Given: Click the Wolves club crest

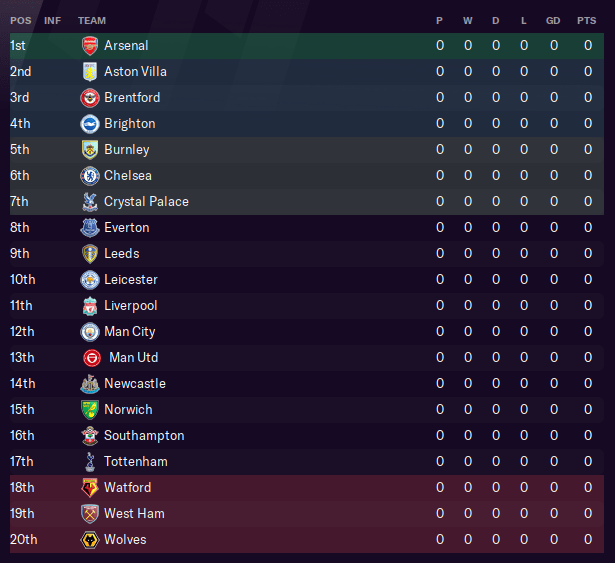Looking at the screenshot, I should 90,540.
